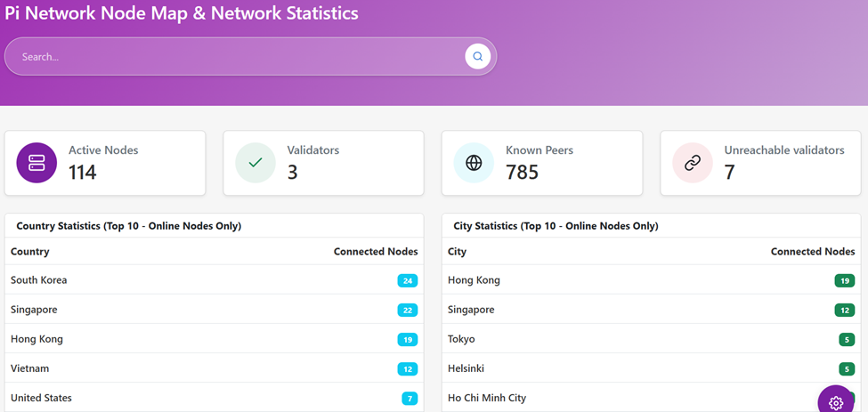Click the search magnifier button
868x412 pixels.
tap(477, 56)
